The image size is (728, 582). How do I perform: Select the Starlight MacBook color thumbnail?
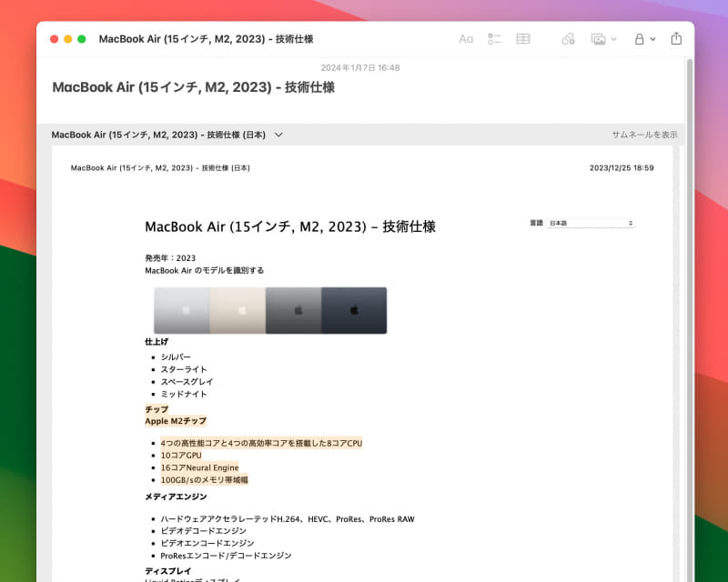tap(239, 309)
